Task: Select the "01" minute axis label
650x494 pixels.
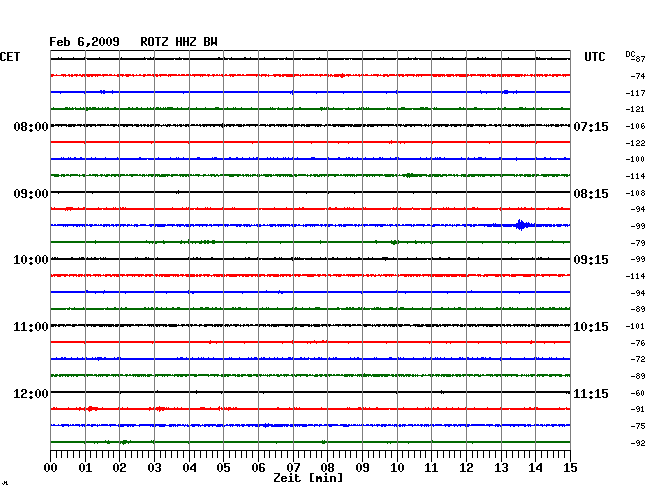Action: tap(85, 468)
